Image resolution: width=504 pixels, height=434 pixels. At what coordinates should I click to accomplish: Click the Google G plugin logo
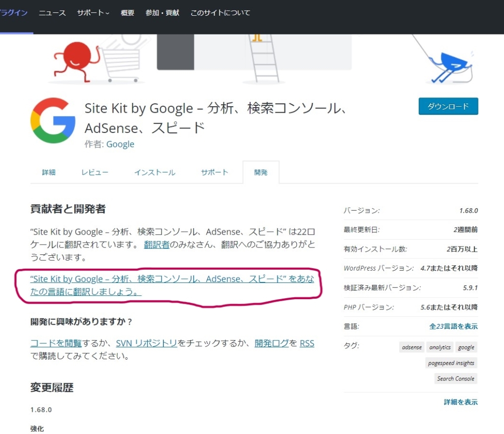point(53,121)
